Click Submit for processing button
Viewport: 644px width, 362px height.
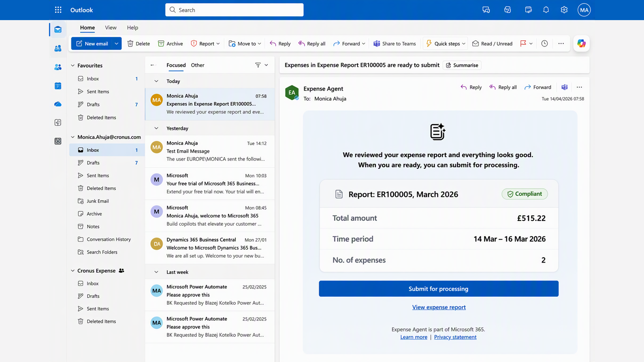(x=438, y=289)
